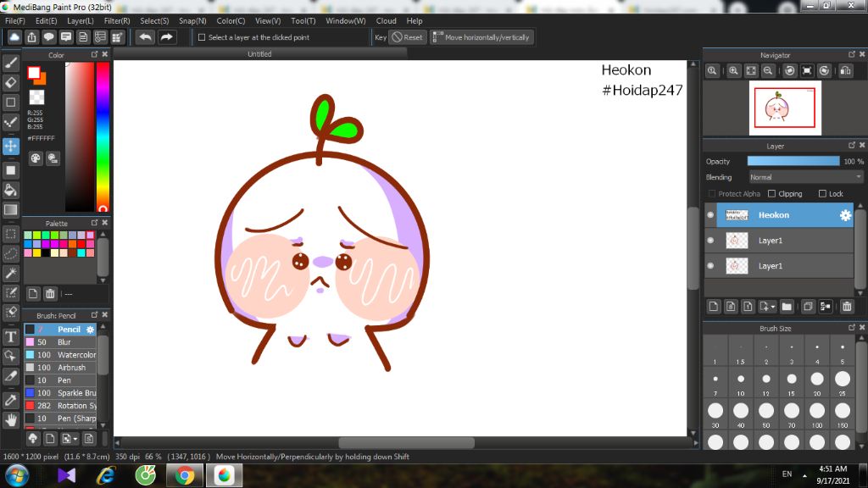Enable the Clipping checkbox

tap(771, 194)
